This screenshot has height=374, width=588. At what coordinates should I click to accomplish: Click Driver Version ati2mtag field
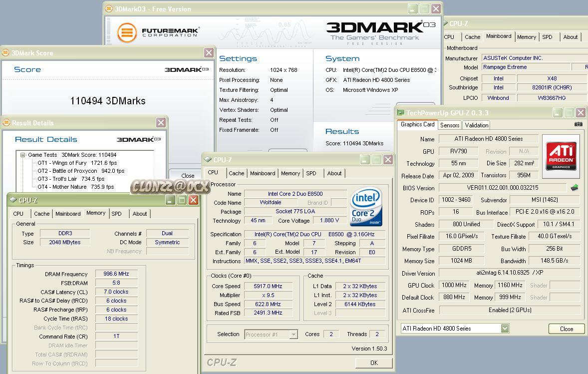pos(510,273)
